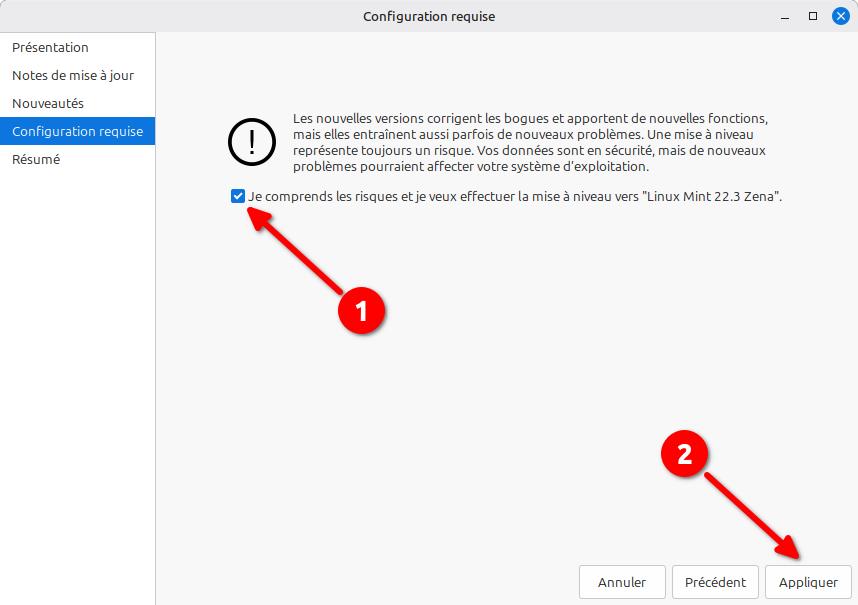Open the Présentation page in the sidebar
This screenshot has height=605, width=858.
tap(50, 47)
